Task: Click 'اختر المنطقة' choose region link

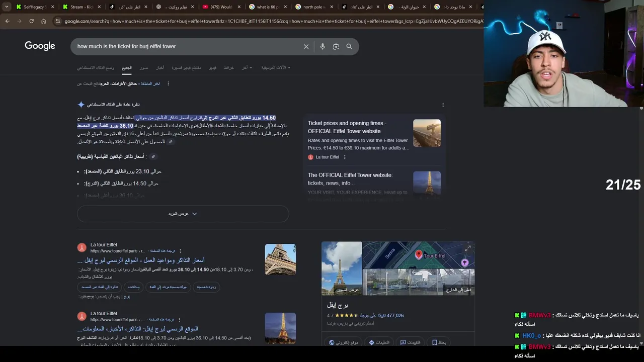Action: click(150, 83)
